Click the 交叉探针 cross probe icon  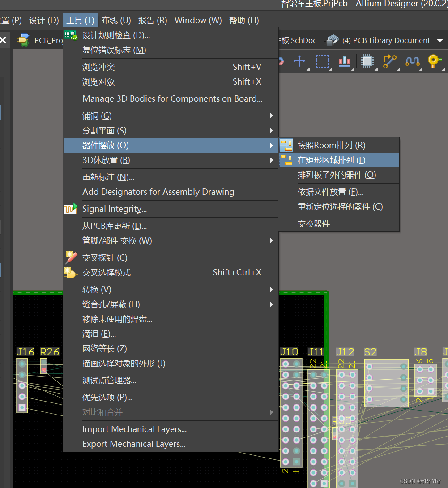[x=71, y=258]
